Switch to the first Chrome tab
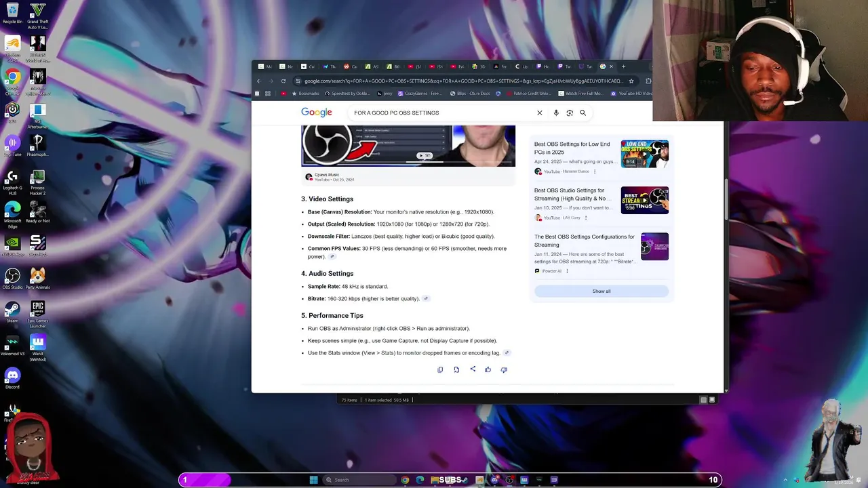This screenshot has width=868, height=488. (265, 66)
